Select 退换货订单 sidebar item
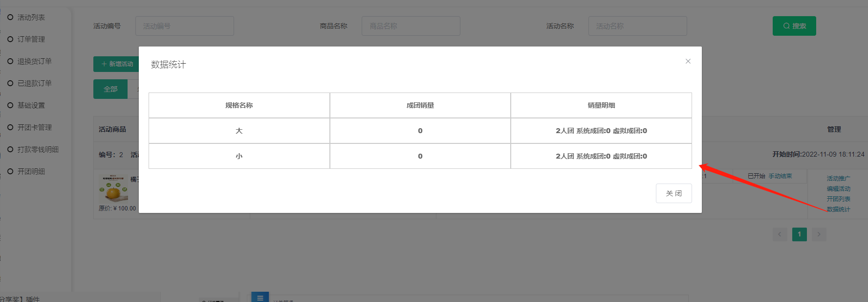The height and width of the screenshot is (302, 868). pyautogui.click(x=34, y=61)
